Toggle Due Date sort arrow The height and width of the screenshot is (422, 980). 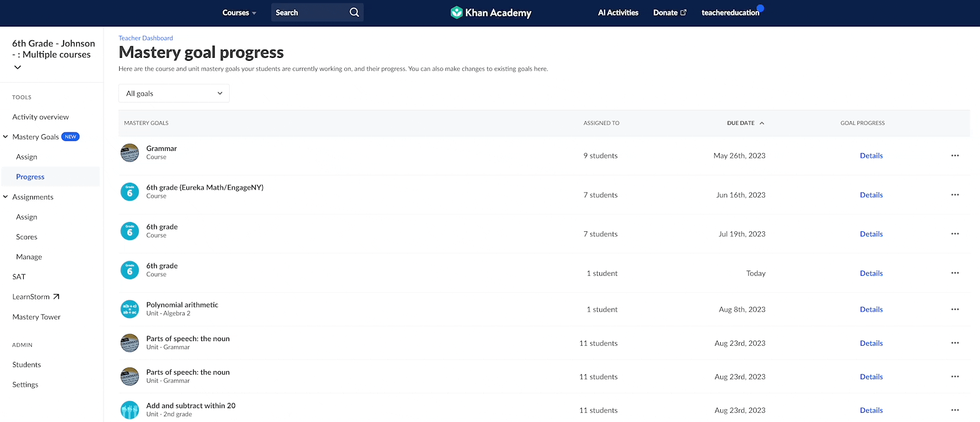click(762, 123)
